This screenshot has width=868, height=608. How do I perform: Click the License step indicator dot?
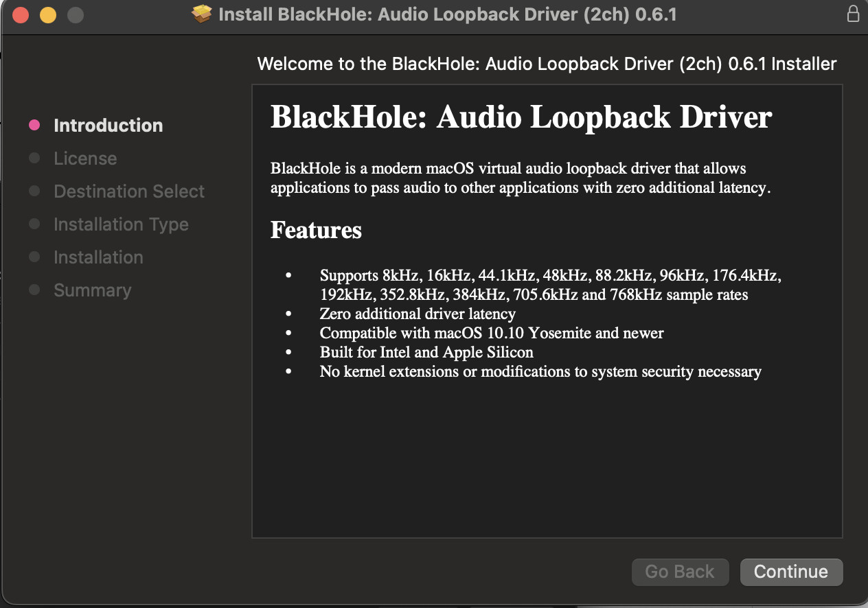pos(34,158)
